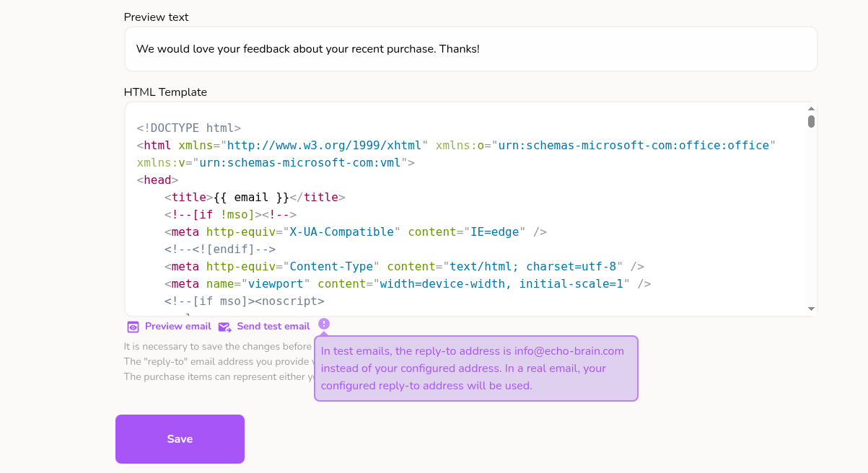Click the "viewport" meta name value
Viewport: 868px width, 473px height.
click(276, 284)
